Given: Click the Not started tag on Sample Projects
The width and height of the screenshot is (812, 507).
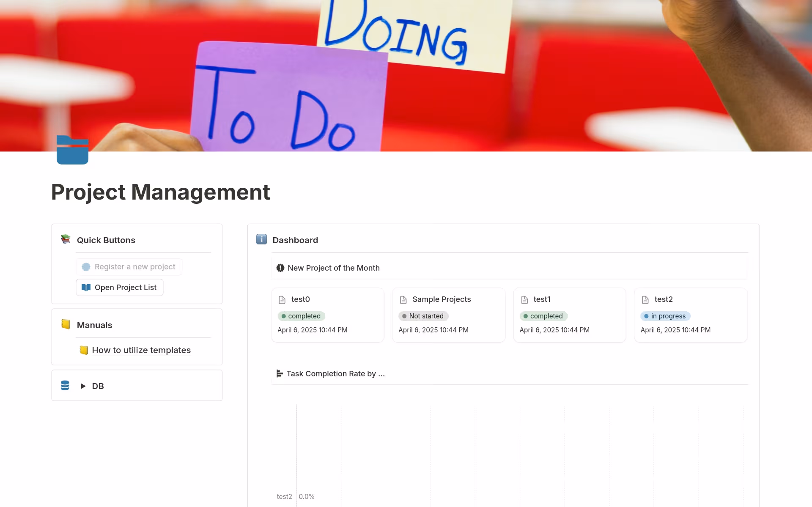Looking at the screenshot, I should pyautogui.click(x=423, y=316).
